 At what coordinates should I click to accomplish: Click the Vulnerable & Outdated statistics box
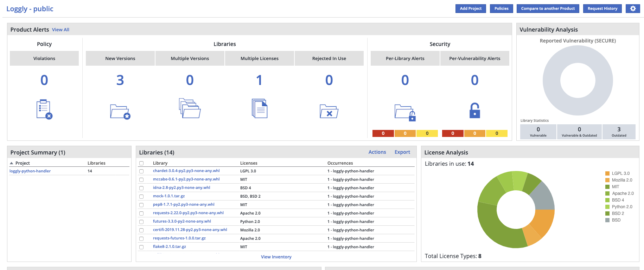[579, 132]
